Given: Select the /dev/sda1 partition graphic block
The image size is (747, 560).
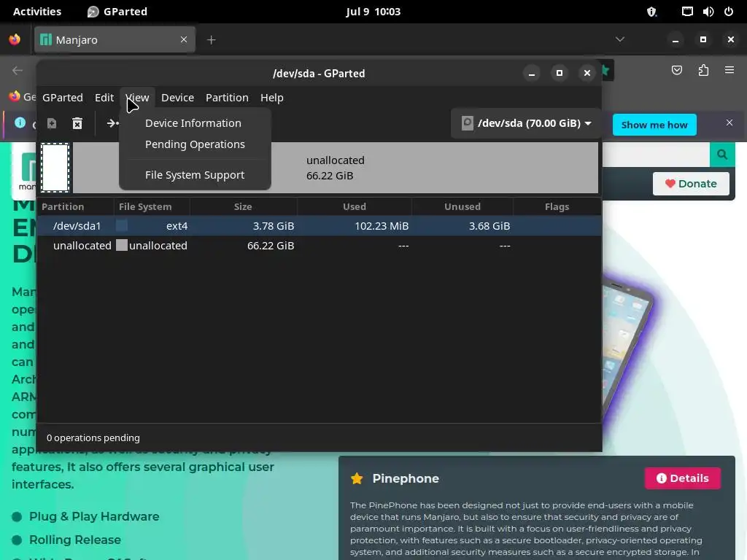Looking at the screenshot, I should coord(55,168).
